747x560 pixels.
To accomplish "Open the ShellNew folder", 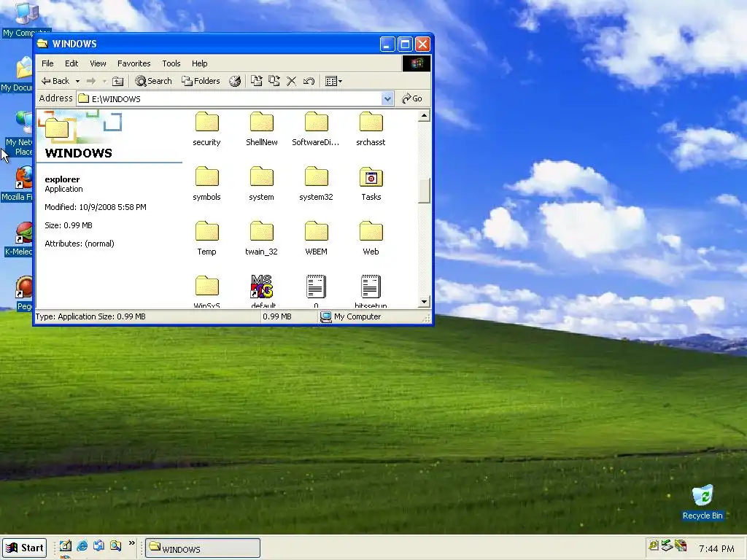I will tap(262, 128).
